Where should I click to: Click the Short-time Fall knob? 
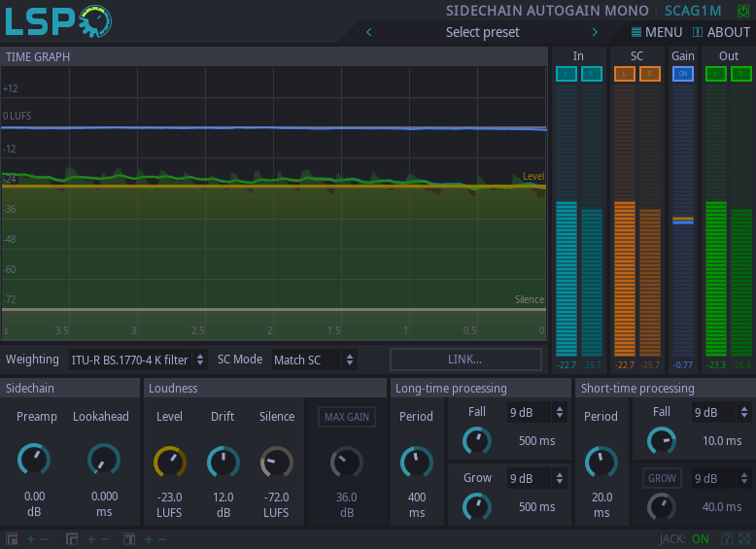[x=662, y=440]
